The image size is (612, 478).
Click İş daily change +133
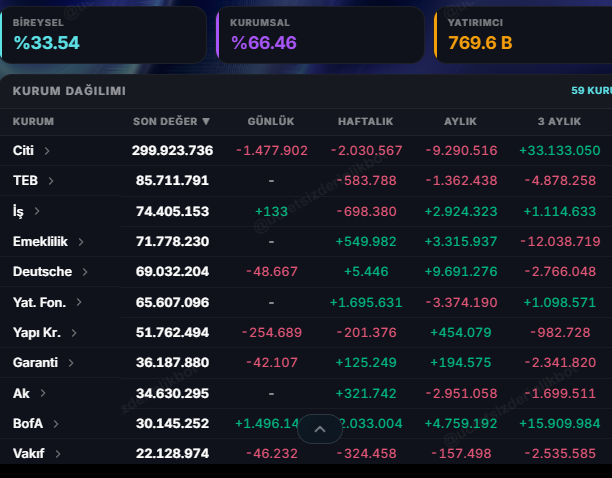point(271,211)
